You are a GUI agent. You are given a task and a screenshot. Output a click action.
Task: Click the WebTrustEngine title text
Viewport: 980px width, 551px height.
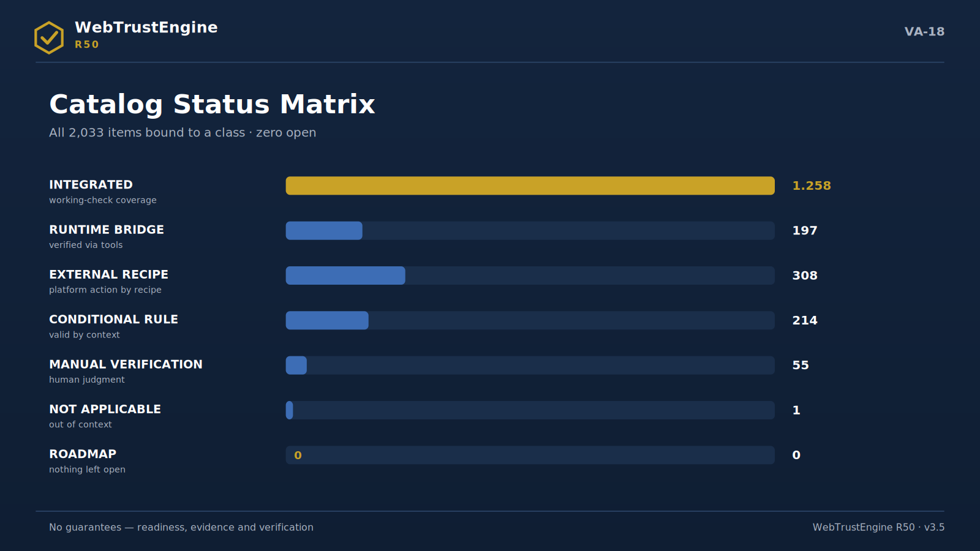pos(146,28)
